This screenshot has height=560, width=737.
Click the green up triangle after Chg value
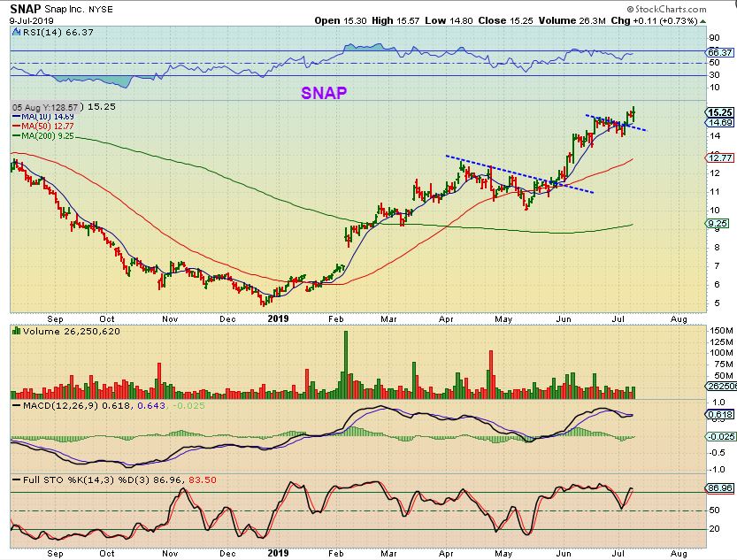[x=702, y=21]
